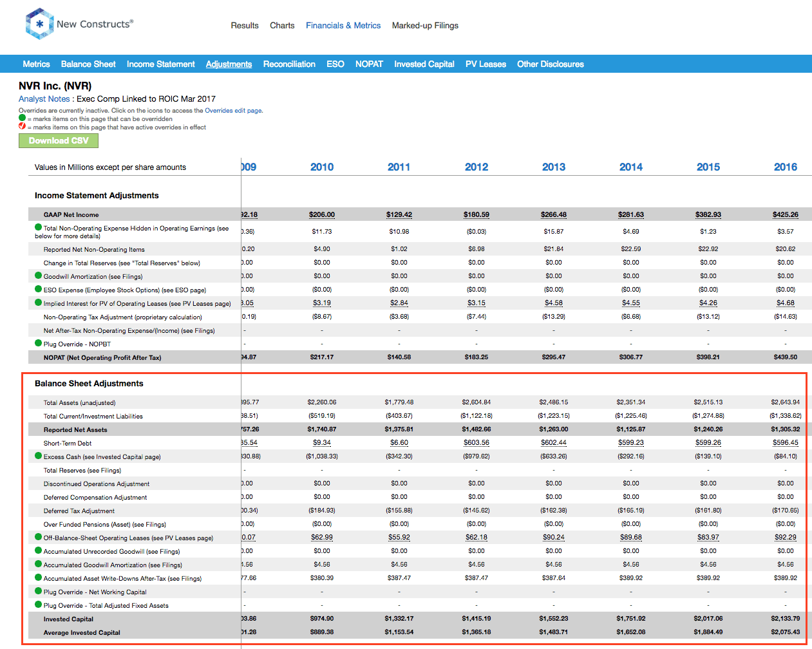The width and height of the screenshot is (812, 649).
Task: Open the Results page
Action: pyautogui.click(x=245, y=26)
